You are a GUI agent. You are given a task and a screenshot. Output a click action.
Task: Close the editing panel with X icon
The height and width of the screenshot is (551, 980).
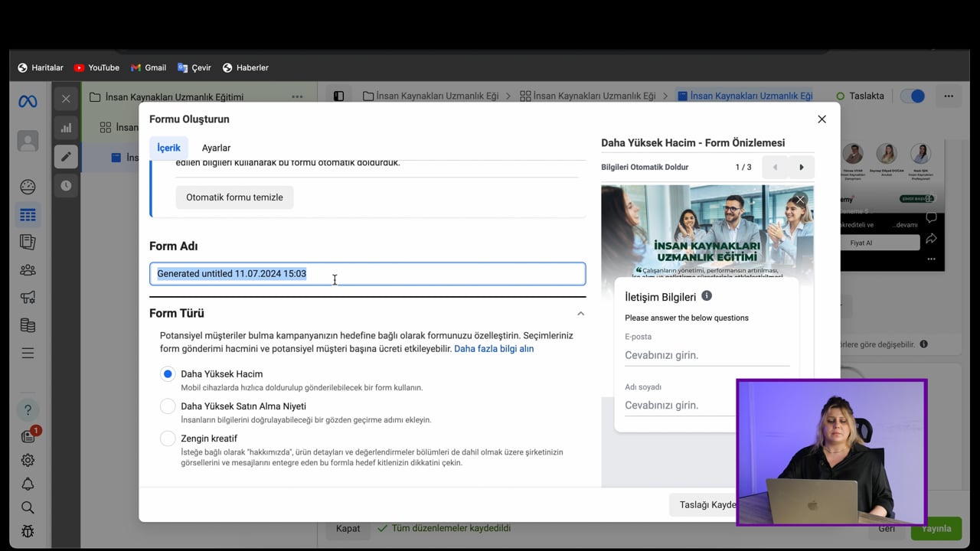coord(66,99)
